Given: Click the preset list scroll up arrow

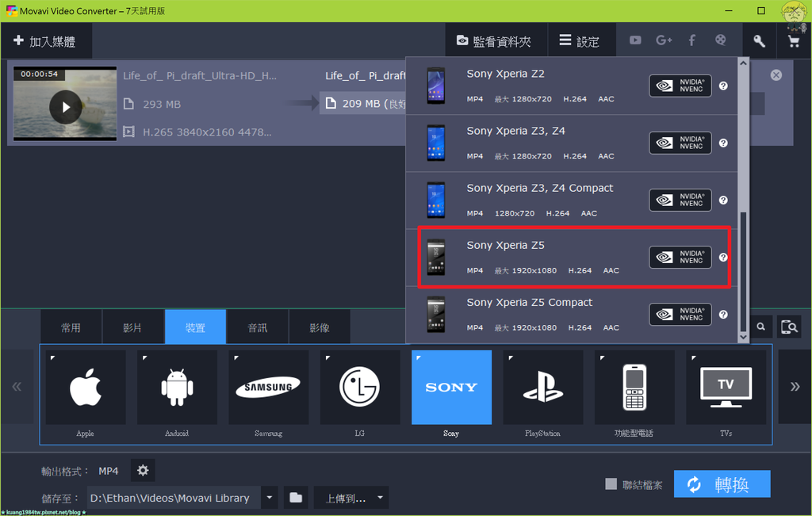Looking at the screenshot, I should (x=743, y=63).
